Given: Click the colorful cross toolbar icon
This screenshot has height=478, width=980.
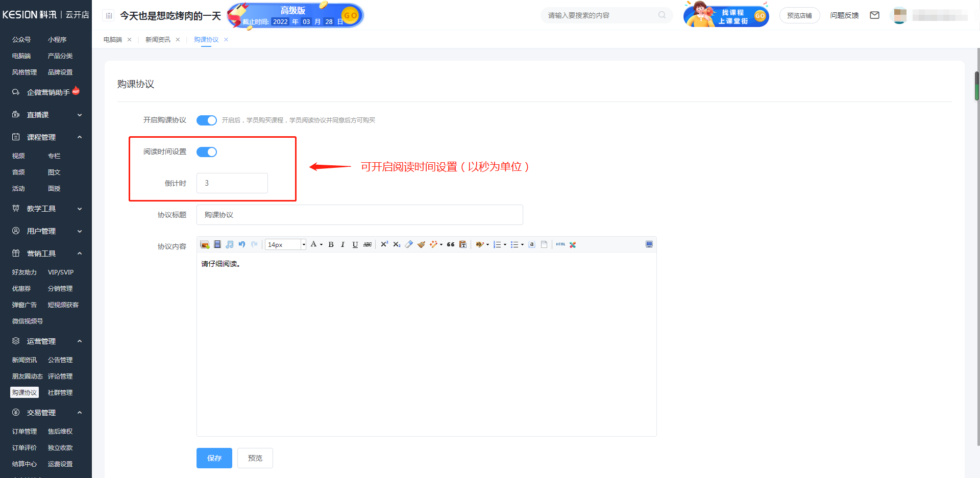Looking at the screenshot, I should point(573,244).
